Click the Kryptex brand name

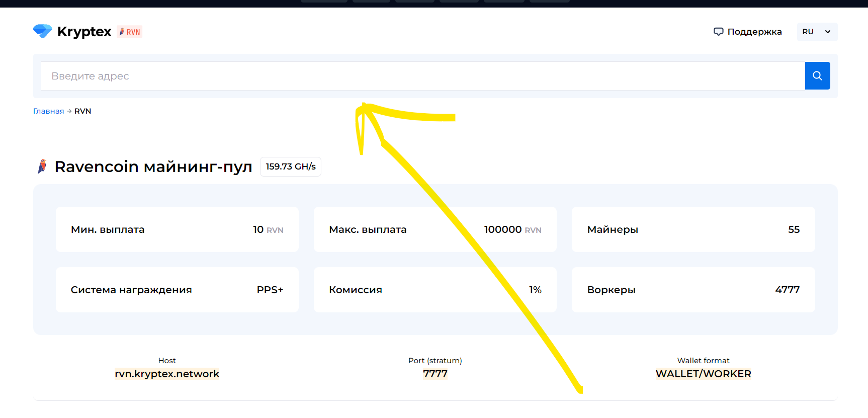click(84, 32)
